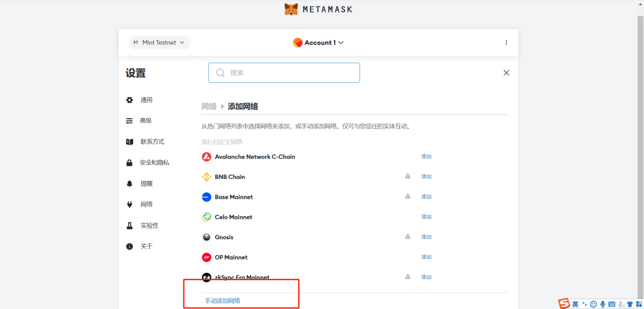644x309 pixels.
Task: Click the MetaMask fox logo
Action: (x=291, y=8)
